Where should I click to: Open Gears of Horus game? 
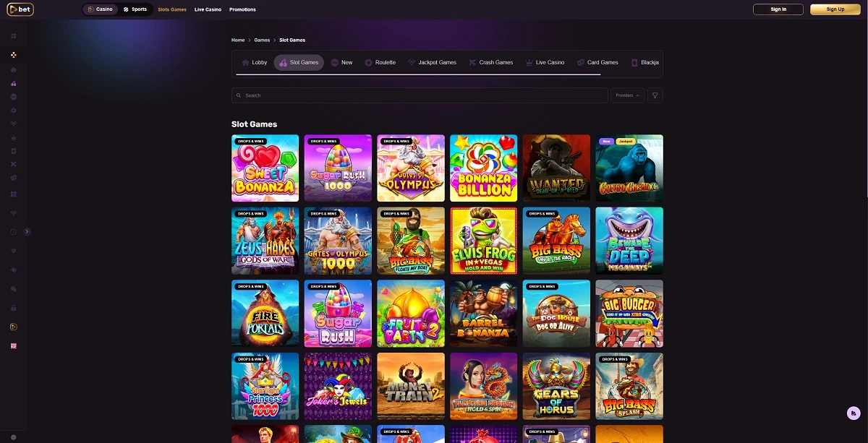tap(556, 386)
